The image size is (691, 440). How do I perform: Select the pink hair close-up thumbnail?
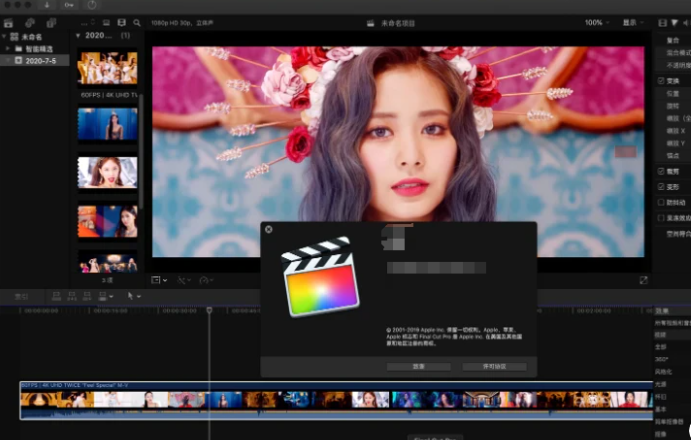point(108,172)
